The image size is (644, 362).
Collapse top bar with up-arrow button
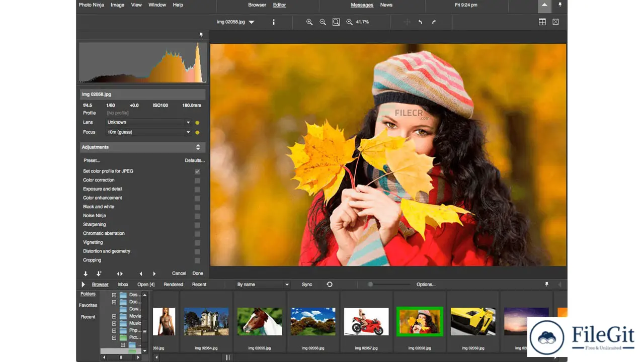pos(544,5)
